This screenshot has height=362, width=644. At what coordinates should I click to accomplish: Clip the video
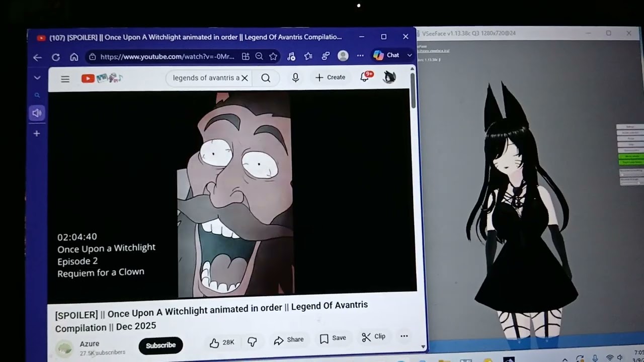tap(374, 337)
